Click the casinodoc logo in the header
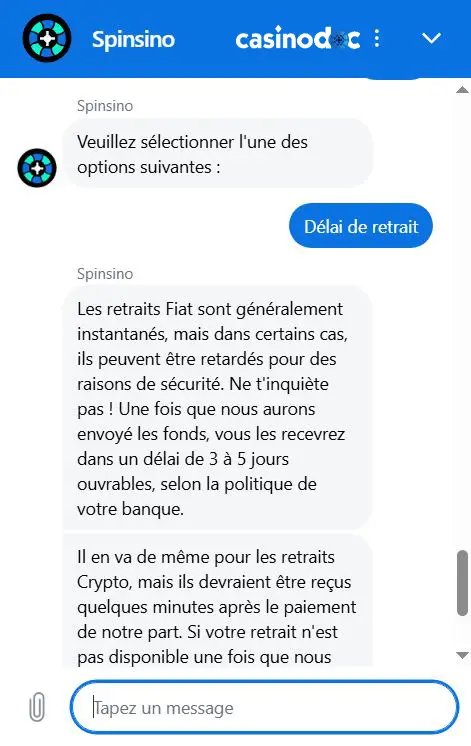 (x=298, y=39)
